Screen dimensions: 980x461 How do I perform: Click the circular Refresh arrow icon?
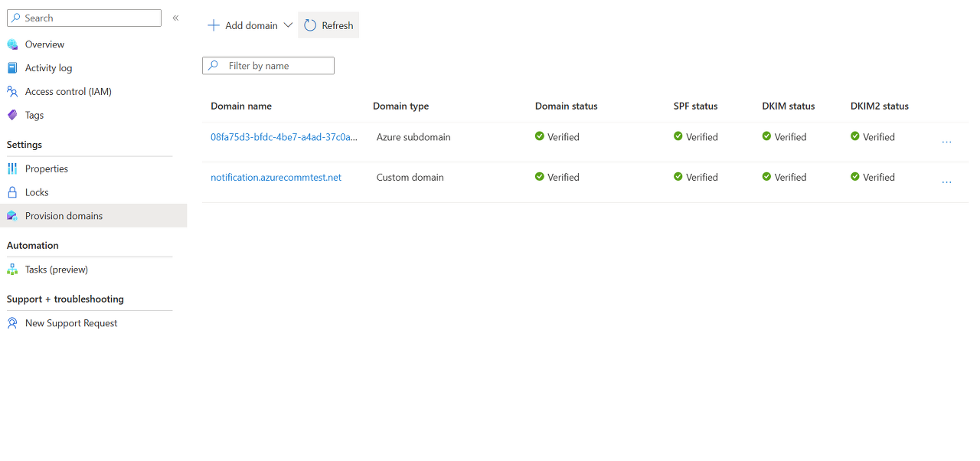point(310,25)
